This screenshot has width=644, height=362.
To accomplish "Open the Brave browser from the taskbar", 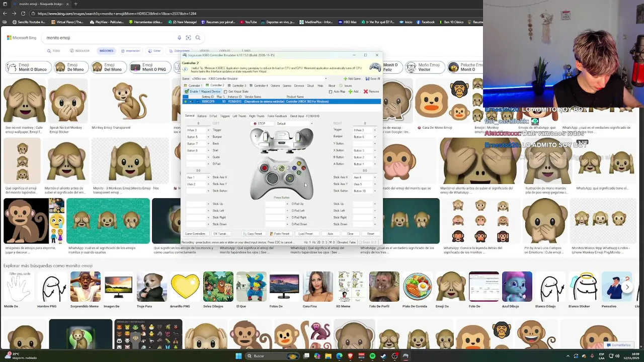I will [350, 356].
